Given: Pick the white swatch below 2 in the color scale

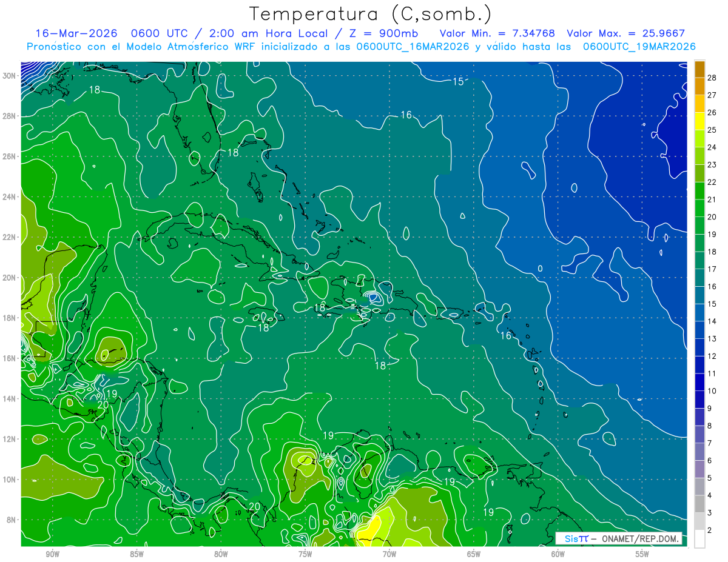Looking at the screenshot, I should pos(699,539).
